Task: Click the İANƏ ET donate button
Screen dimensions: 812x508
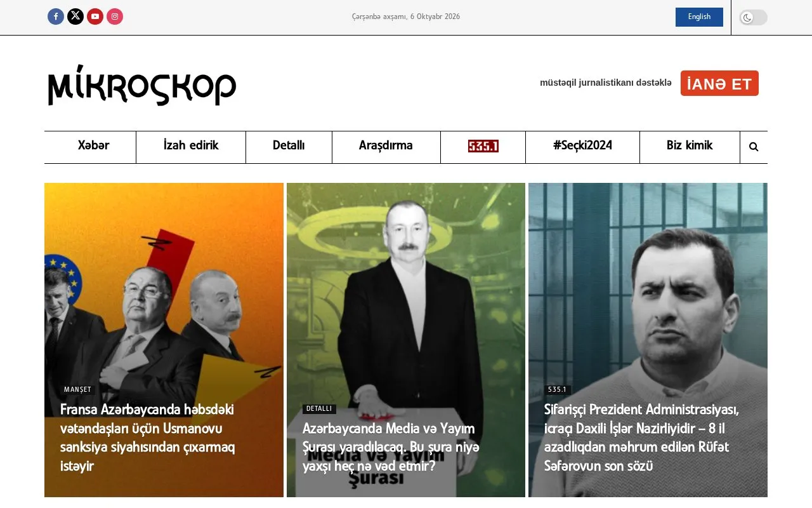Action: click(x=719, y=83)
